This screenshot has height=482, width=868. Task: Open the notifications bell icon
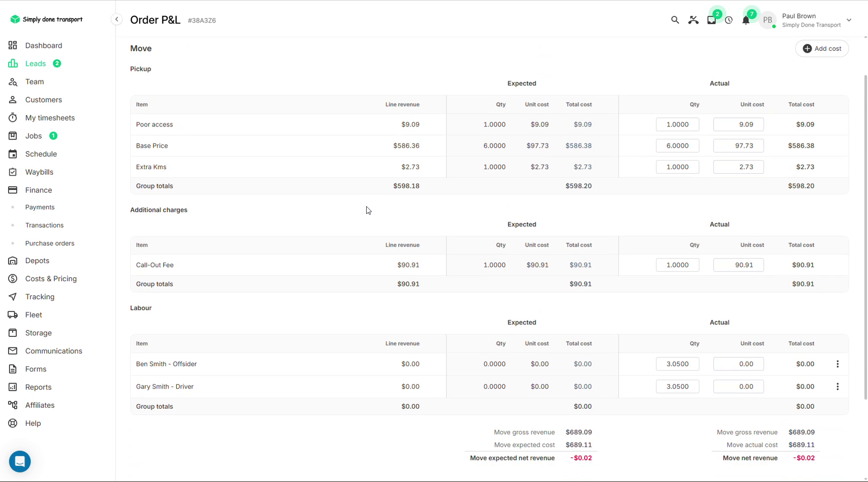tap(746, 20)
